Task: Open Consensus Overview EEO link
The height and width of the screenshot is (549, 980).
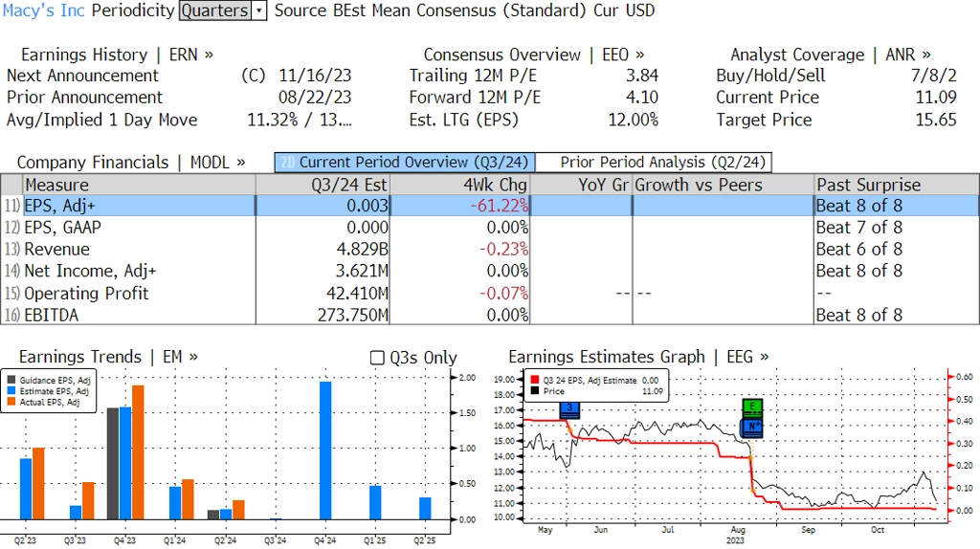Action: [x=534, y=55]
